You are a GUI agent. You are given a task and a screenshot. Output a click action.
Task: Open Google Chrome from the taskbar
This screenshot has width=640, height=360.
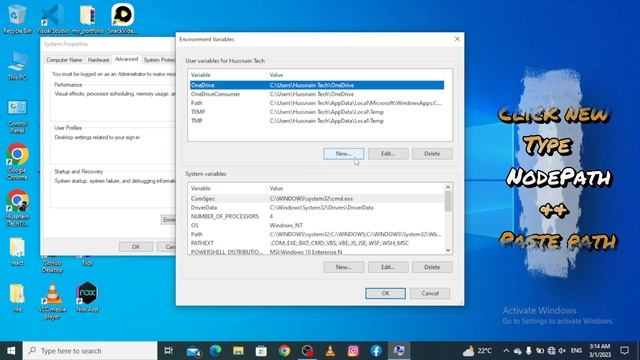click(284, 351)
